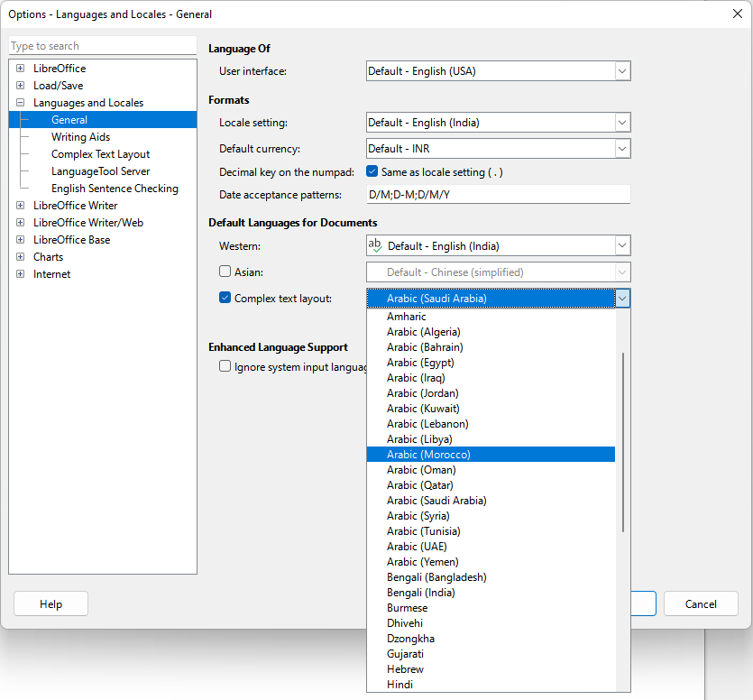Select Hindi list entry

click(491, 685)
